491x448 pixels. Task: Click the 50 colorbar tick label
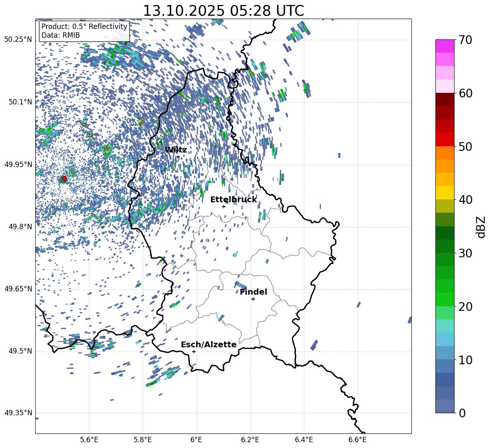[x=466, y=147]
